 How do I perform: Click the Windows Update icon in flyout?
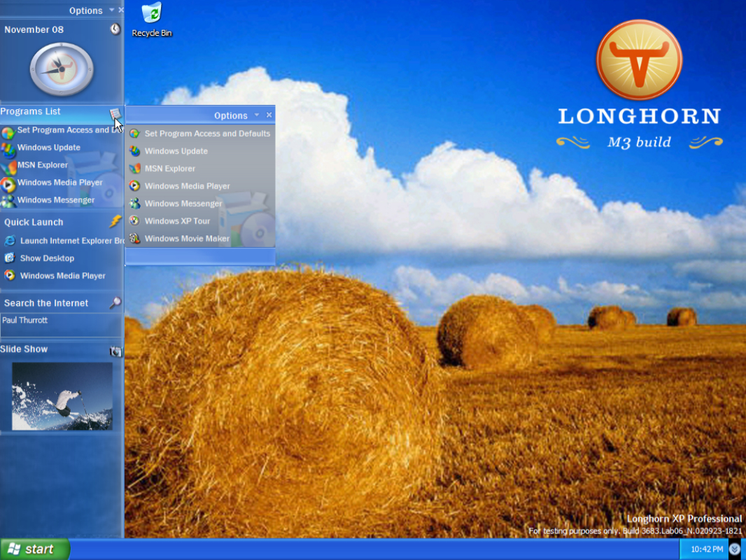134,150
